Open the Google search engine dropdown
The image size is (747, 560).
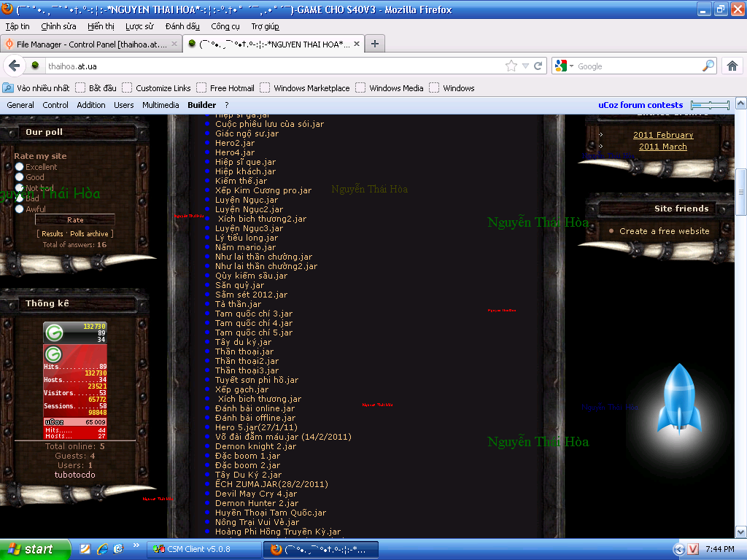pos(564,66)
